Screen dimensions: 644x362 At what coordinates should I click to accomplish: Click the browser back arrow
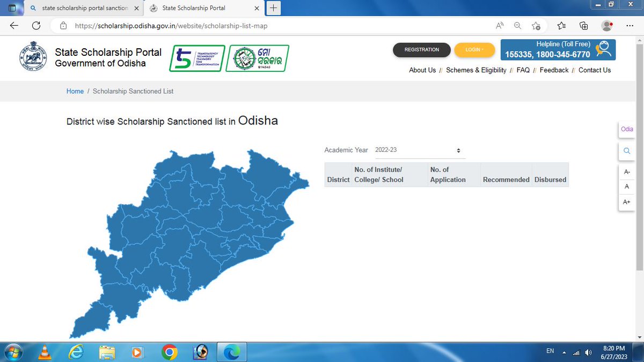tap(14, 25)
